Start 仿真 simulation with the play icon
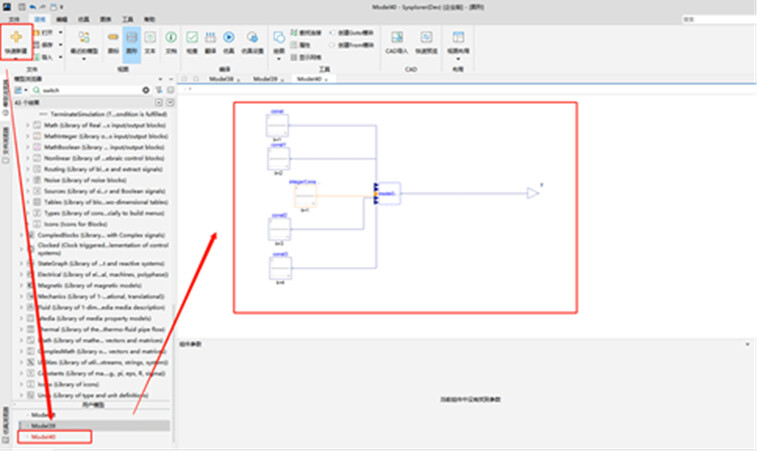The image size is (758, 452). pyautogui.click(x=229, y=37)
